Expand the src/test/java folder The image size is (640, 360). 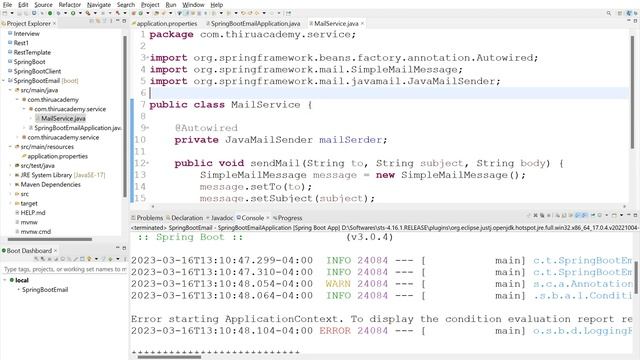click(11, 166)
